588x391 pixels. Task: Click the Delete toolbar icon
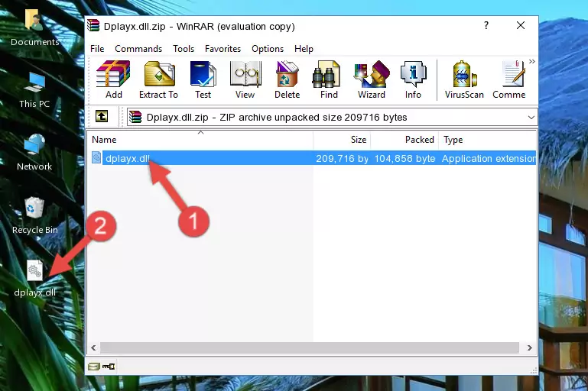tap(287, 79)
